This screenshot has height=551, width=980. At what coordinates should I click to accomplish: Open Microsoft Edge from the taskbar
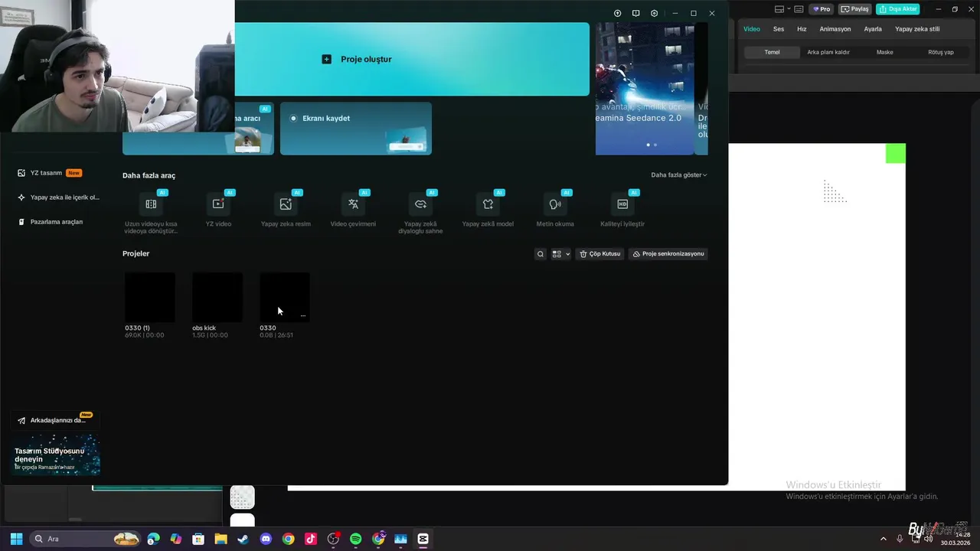click(154, 539)
